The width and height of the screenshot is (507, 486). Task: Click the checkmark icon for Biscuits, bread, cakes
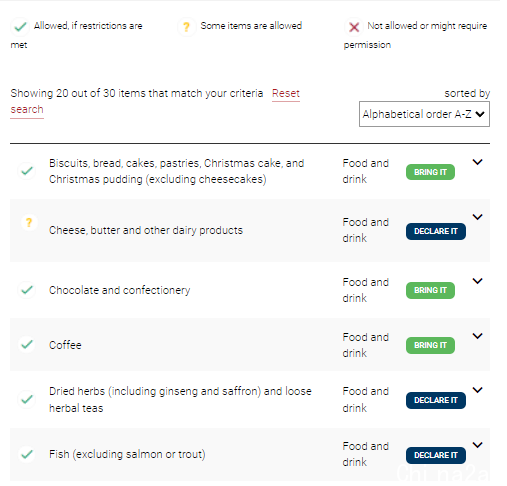click(x=27, y=171)
